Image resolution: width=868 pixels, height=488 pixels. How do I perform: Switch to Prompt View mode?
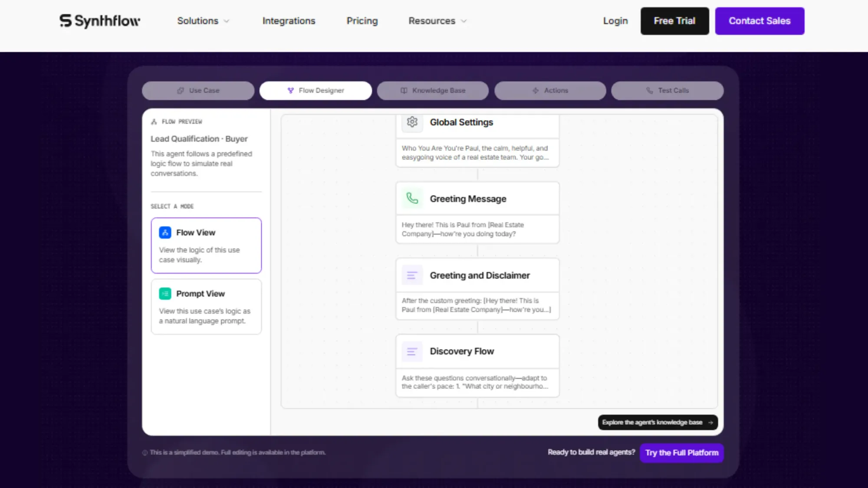206,307
